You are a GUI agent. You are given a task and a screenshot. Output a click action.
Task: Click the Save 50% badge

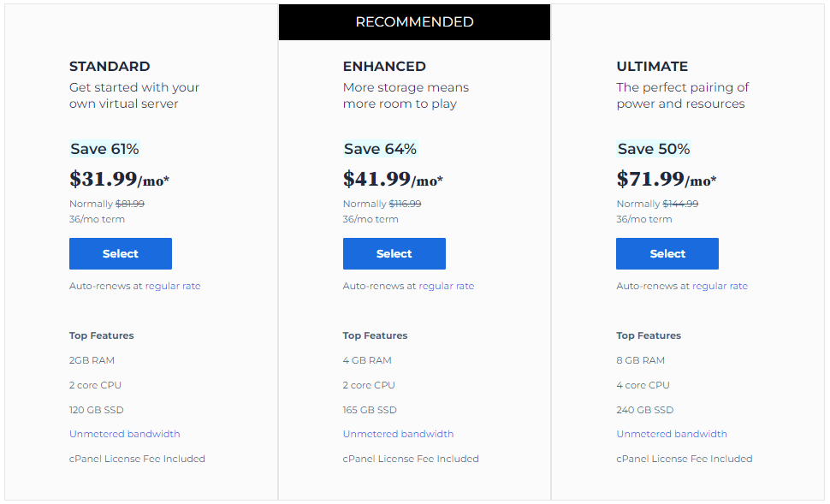pyautogui.click(x=653, y=149)
